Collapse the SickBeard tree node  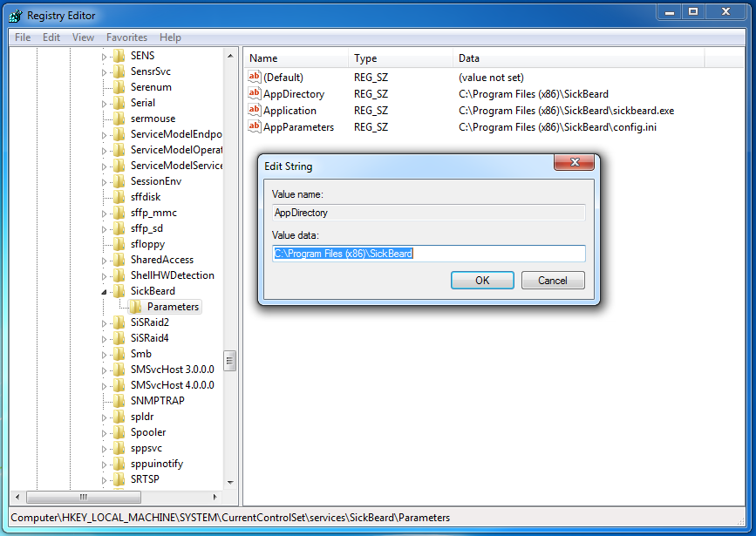point(104,292)
